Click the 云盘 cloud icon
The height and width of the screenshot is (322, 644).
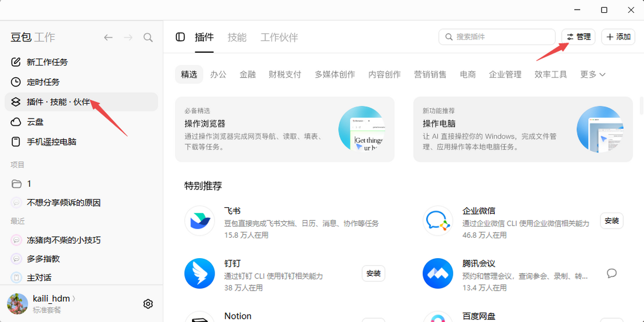point(16,122)
